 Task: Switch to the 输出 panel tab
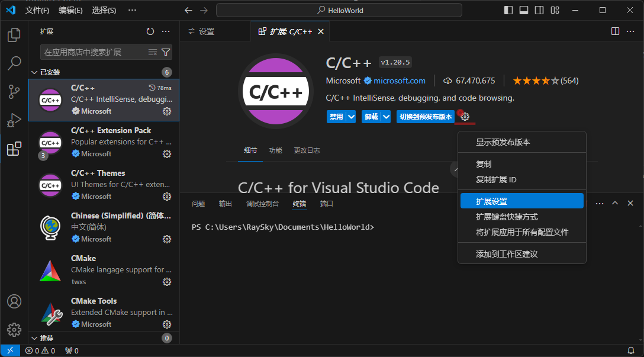click(226, 203)
